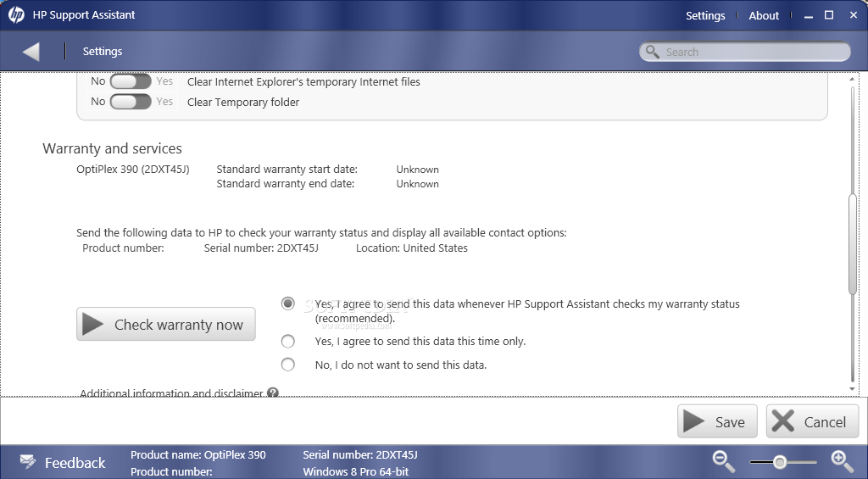Select do not want to send data

click(x=288, y=365)
